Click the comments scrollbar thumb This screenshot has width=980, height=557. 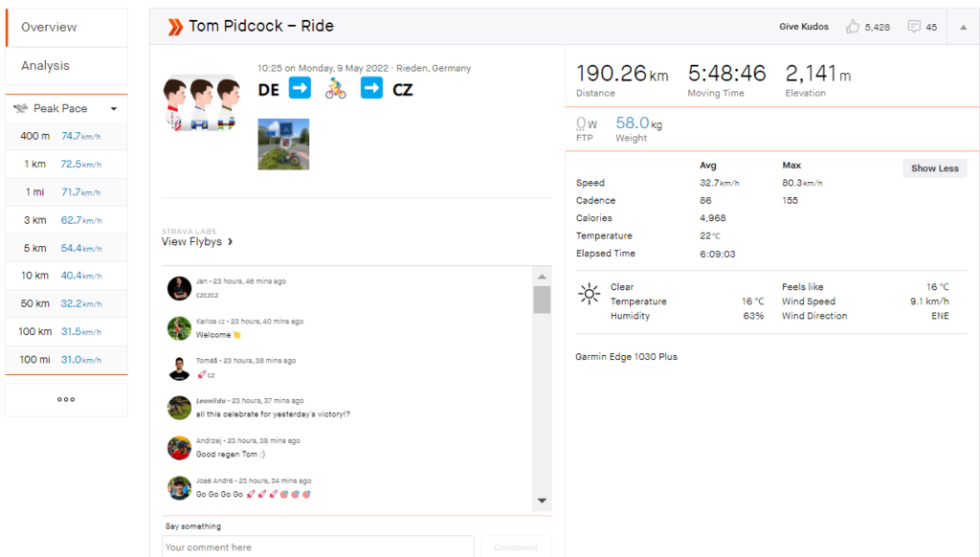pyautogui.click(x=542, y=300)
